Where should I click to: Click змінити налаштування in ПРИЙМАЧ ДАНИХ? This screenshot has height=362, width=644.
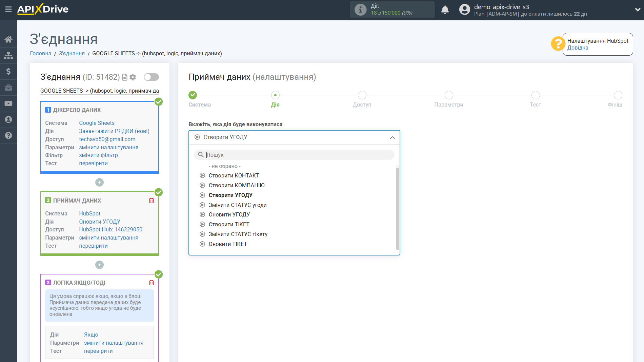[x=108, y=238]
